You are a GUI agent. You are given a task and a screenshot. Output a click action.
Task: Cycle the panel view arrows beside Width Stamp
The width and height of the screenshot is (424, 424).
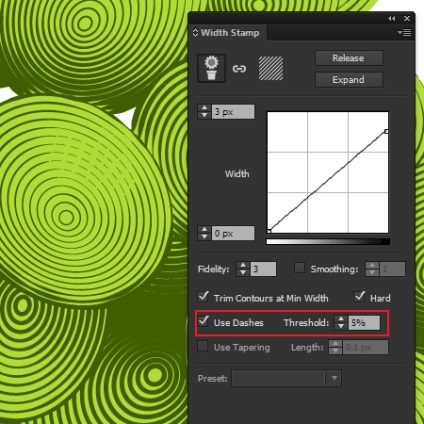[195, 33]
